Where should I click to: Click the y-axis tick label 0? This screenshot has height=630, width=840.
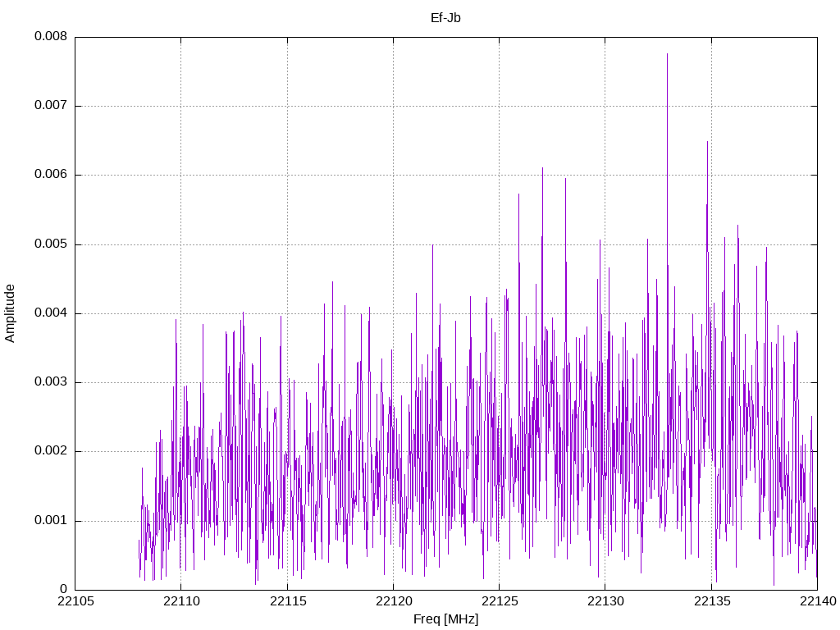(64, 590)
